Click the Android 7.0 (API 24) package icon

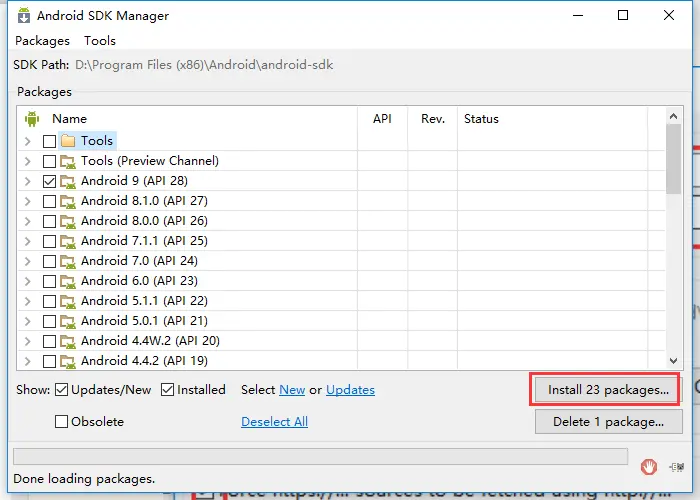click(x=68, y=262)
